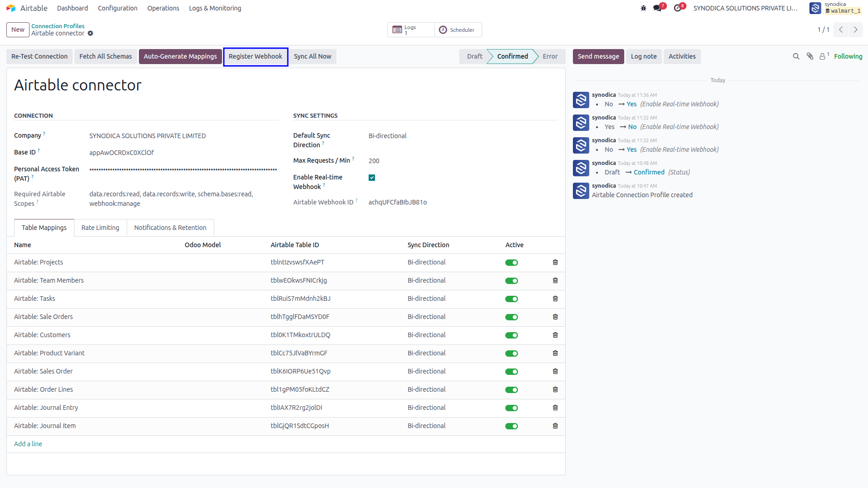Delete the Airtable: Projects mapping row
This screenshot has height=488, width=868.
tap(555, 263)
